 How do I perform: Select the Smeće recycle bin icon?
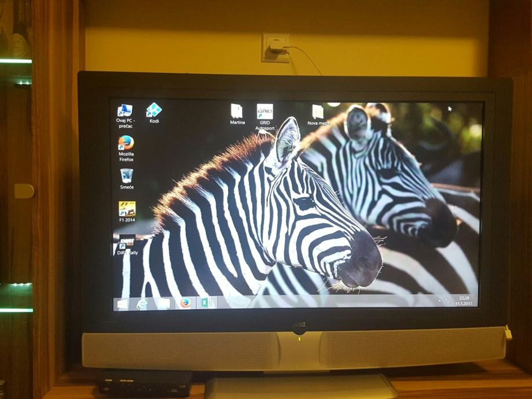tap(127, 179)
